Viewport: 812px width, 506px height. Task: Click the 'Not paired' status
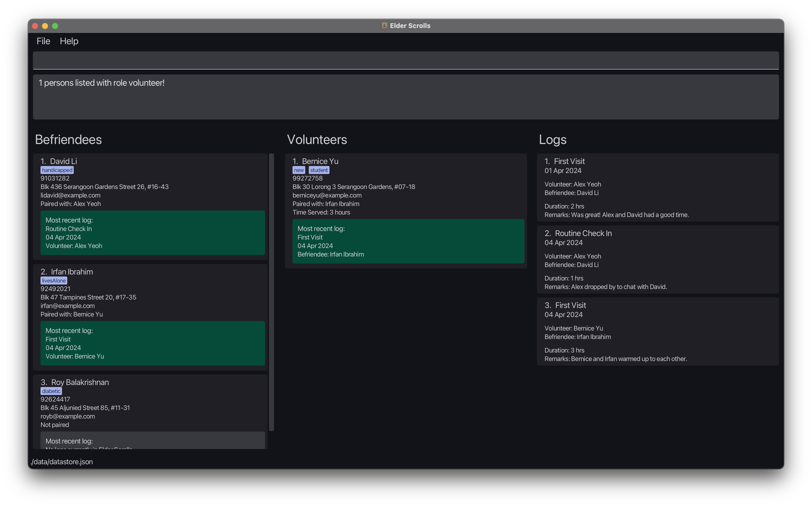point(55,425)
